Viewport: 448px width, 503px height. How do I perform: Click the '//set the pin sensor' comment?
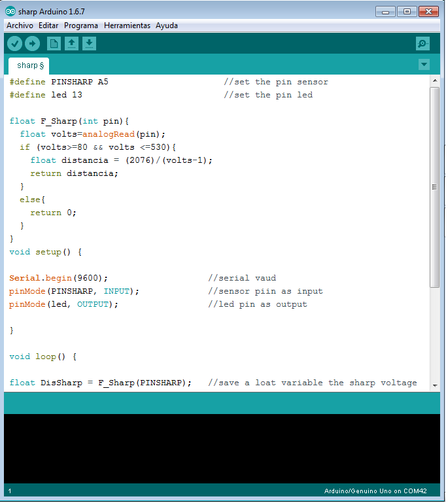pos(276,82)
